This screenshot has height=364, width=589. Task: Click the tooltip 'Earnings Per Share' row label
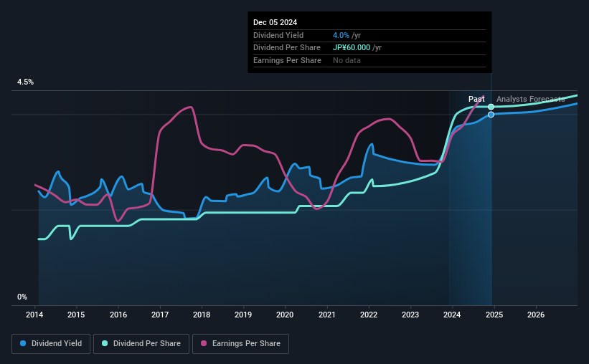click(288, 60)
